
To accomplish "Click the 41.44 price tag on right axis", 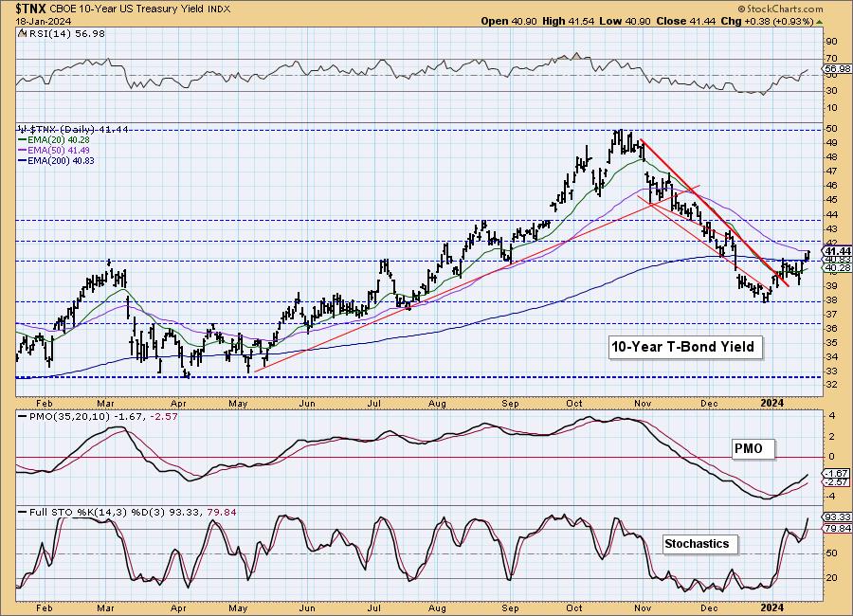I will point(838,251).
